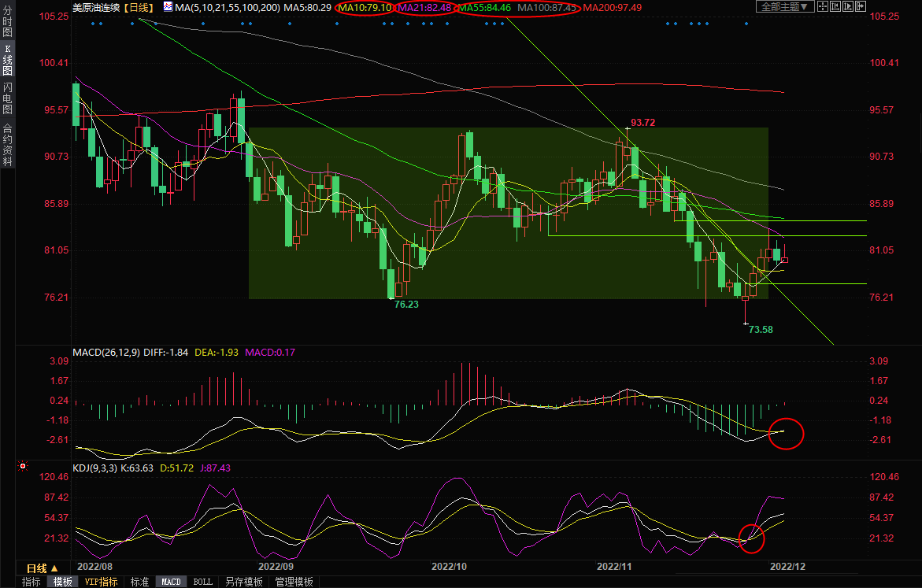The width and height of the screenshot is (922, 588).
Task: Click the 管理模板 button
Action: [x=293, y=582]
